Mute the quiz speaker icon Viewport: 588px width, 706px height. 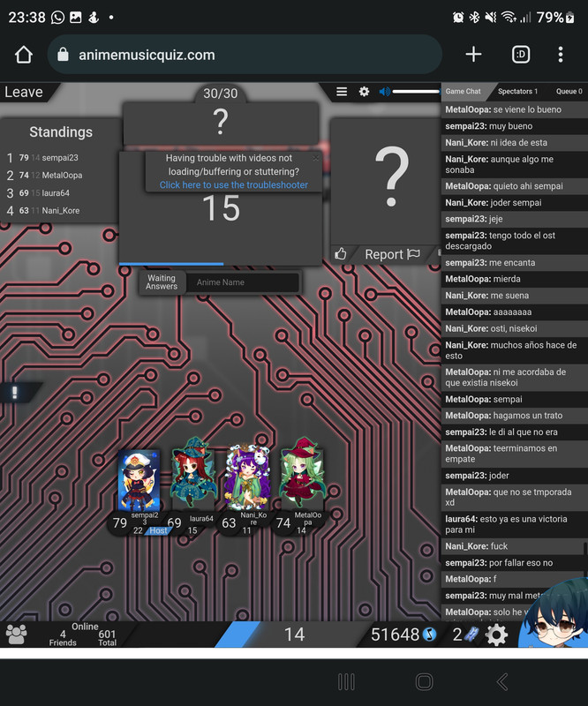[384, 92]
